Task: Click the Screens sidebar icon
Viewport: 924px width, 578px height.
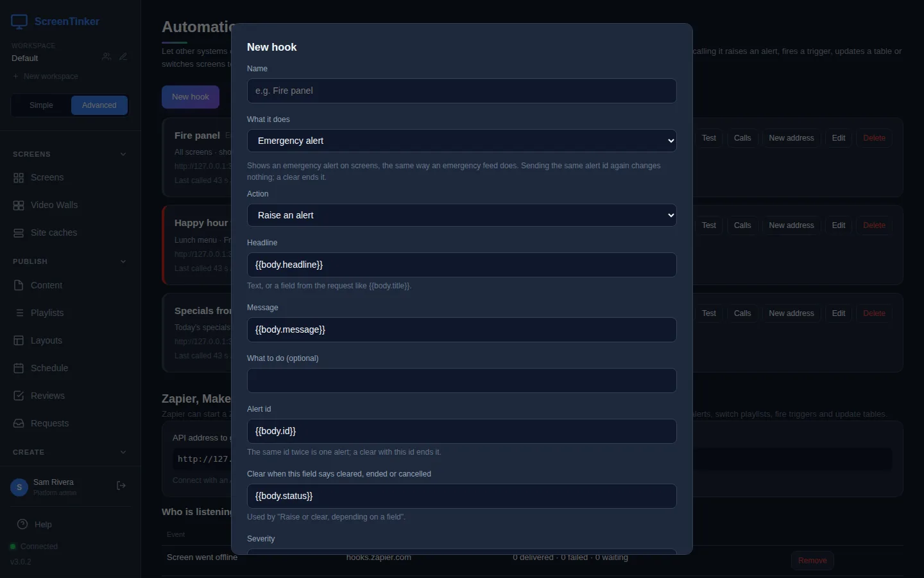Action: coord(19,178)
